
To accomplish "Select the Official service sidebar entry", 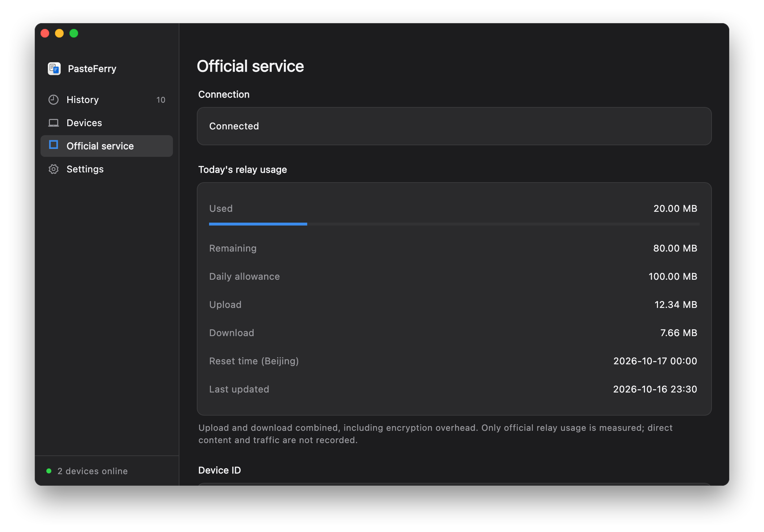I will pyautogui.click(x=107, y=146).
